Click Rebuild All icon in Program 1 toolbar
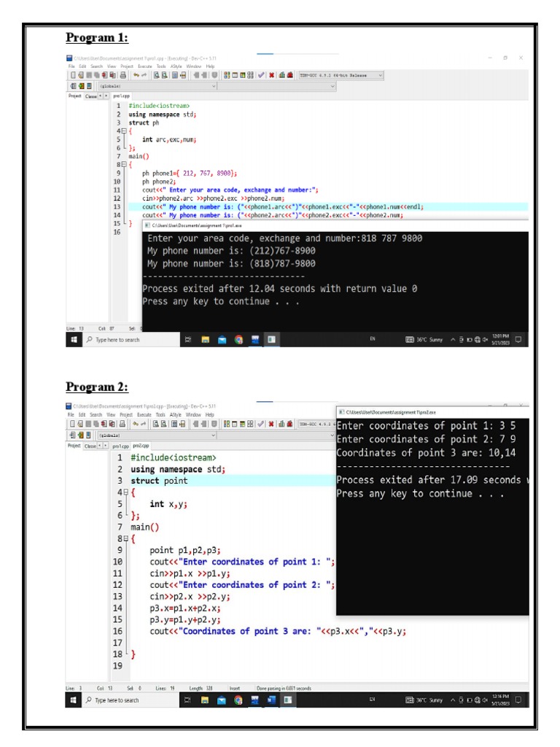 coord(251,75)
